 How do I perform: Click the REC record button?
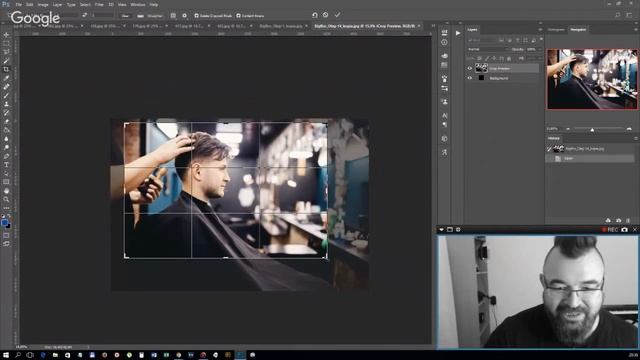tap(610, 230)
